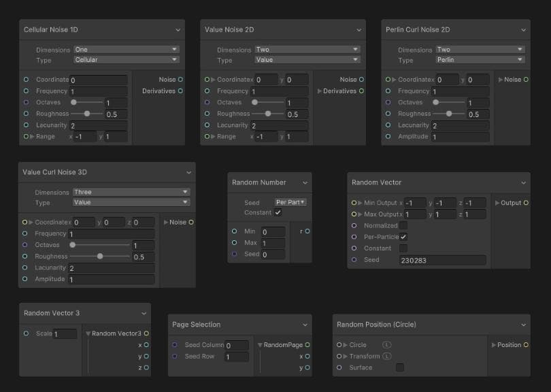This screenshot has width=551, height=392.
Task: Click the info icon beside the Transform input
Action: [x=388, y=356]
